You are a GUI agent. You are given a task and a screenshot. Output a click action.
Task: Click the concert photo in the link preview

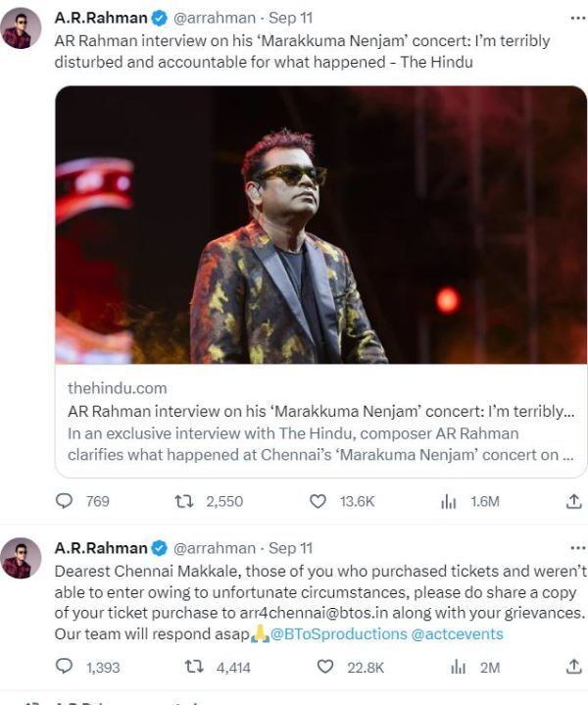click(321, 225)
